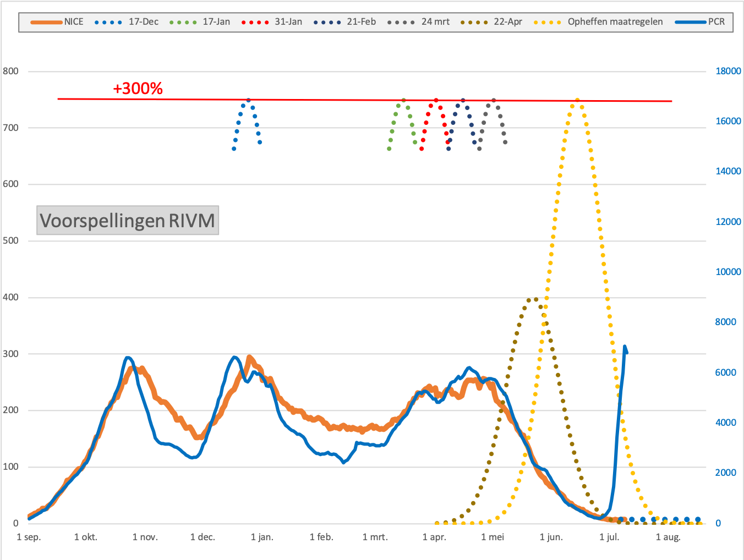Click the light blue 17-Dec dotted arc top
Image resolution: width=744 pixels, height=560 pixels.
tap(248, 100)
